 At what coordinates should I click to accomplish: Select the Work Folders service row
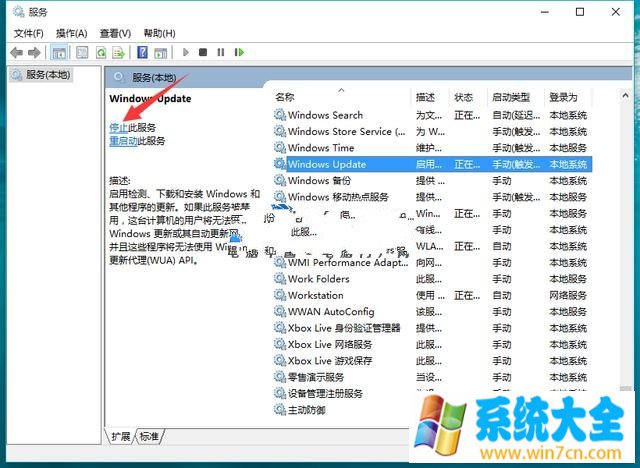[432, 279]
